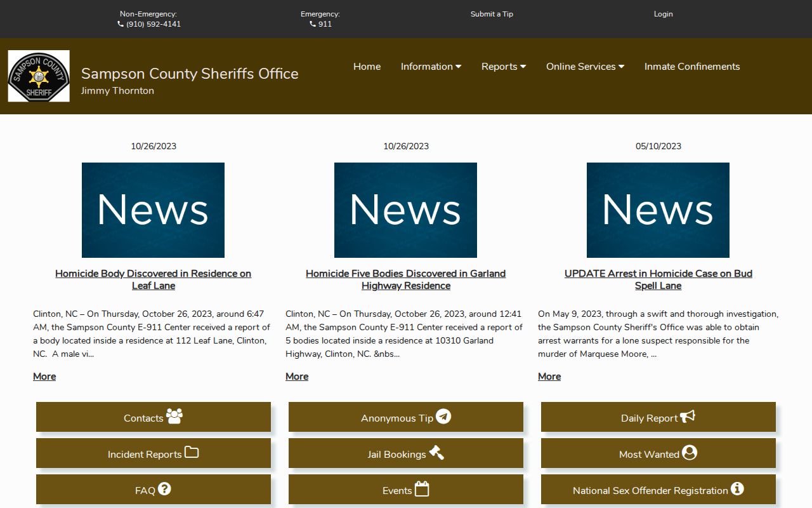This screenshot has height=508, width=812.
Task: Click the Anonymous Tip paper plane icon
Action: pos(443,417)
